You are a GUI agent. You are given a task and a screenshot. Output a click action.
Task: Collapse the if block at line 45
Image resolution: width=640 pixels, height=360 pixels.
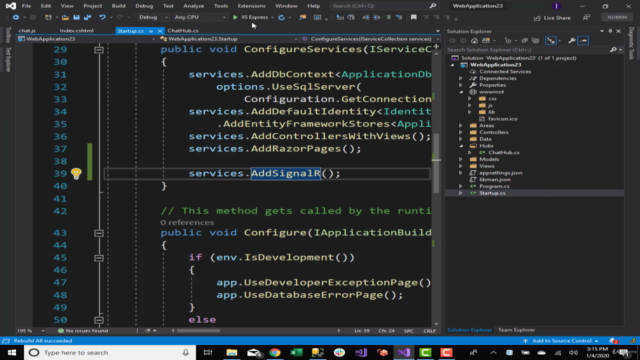[99, 258]
